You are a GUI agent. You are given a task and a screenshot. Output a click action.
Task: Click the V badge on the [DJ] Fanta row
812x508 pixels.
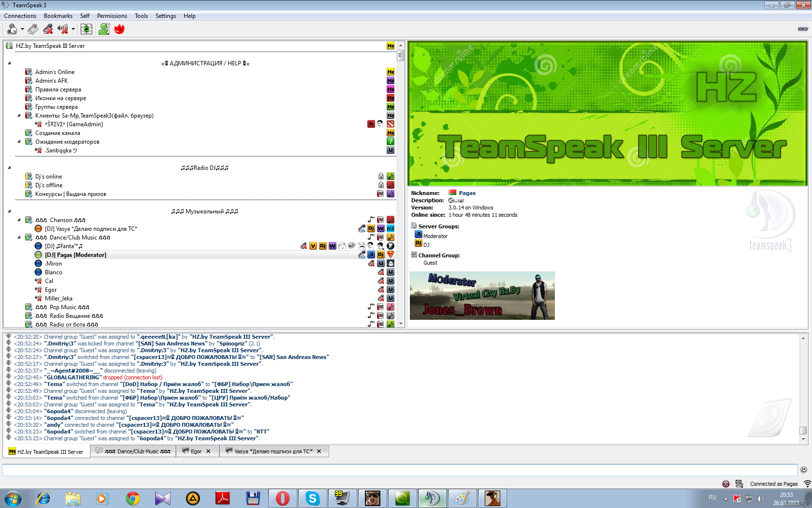tap(313, 246)
